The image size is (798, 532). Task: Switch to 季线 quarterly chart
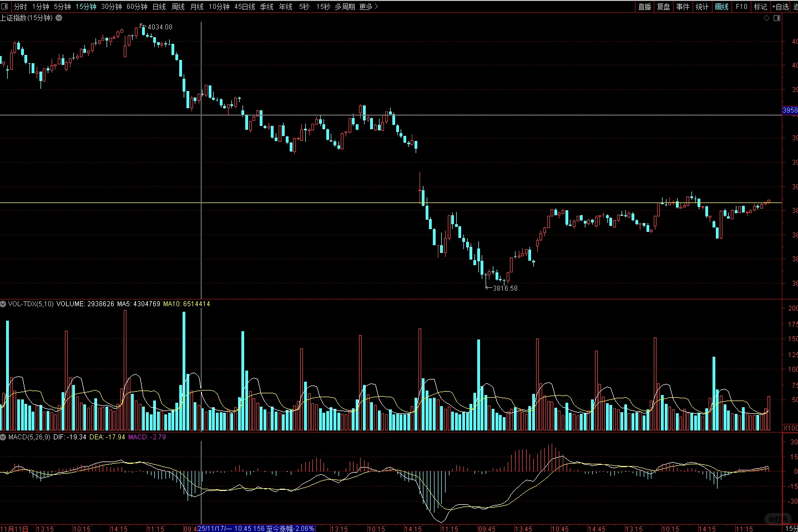[267, 7]
